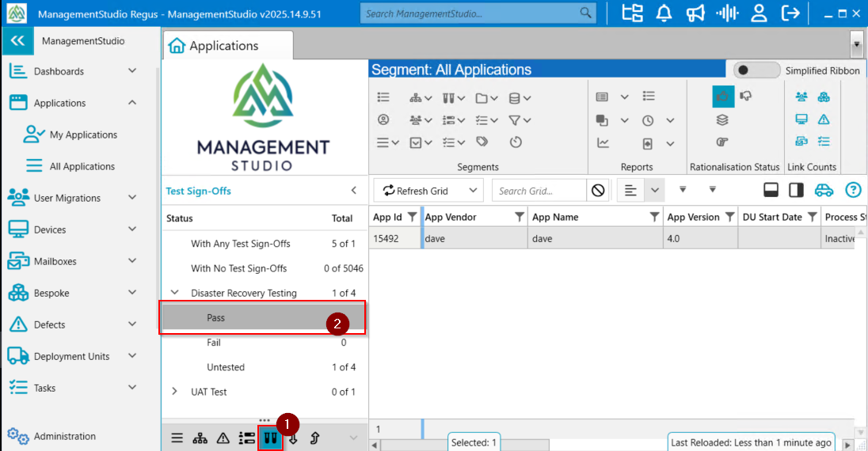Open the App Version column filter

[729, 217]
